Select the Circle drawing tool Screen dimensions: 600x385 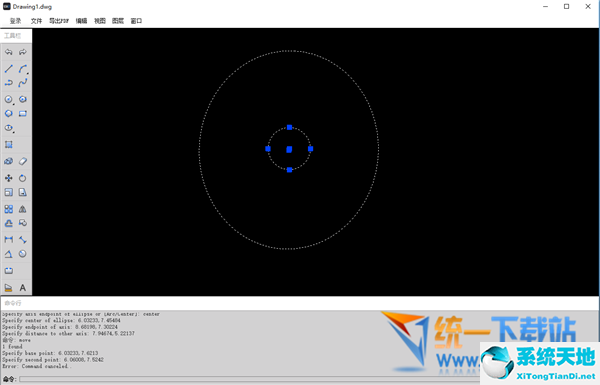[x=8, y=100]
